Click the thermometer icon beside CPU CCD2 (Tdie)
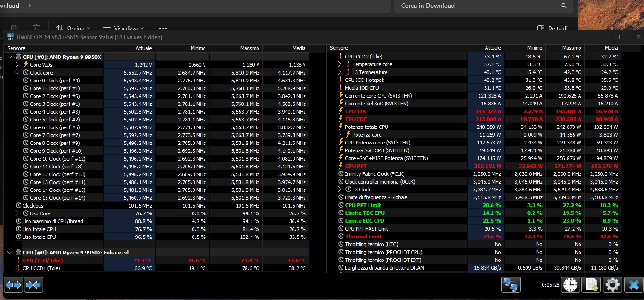 tap(341, 57)
